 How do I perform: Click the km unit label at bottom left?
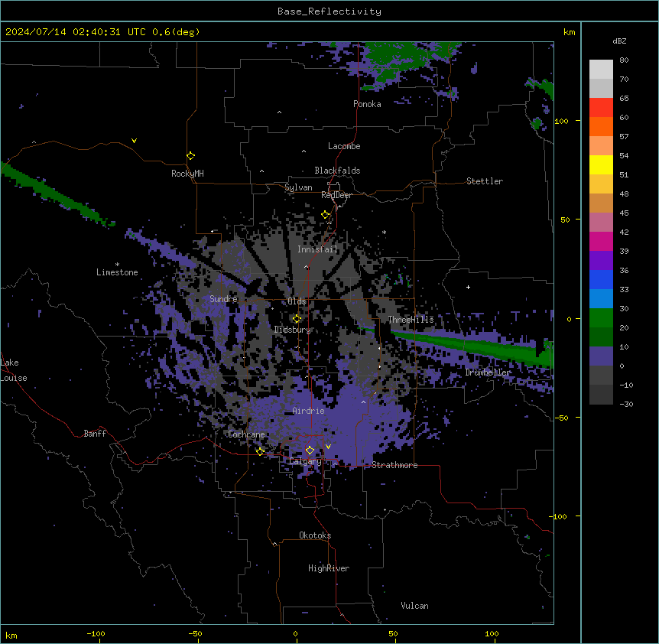click(x=11, y=635)
